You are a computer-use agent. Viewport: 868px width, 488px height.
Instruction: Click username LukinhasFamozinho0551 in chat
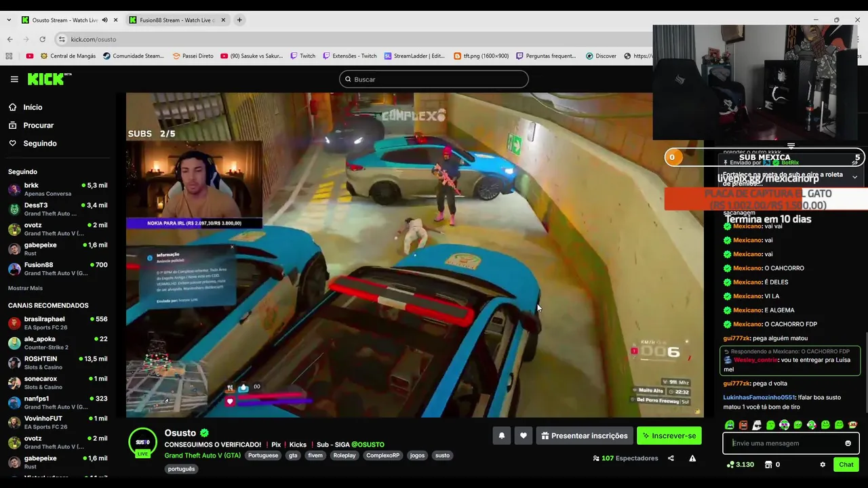click(x=759, y=397)
